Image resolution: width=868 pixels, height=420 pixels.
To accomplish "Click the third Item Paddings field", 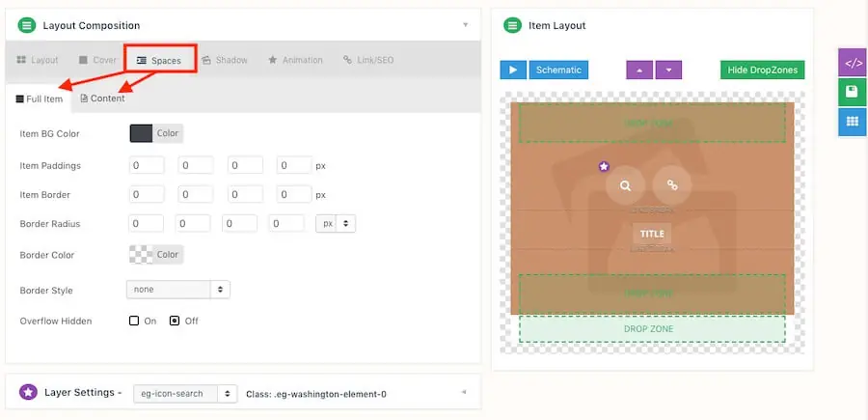I will [245, 165].
